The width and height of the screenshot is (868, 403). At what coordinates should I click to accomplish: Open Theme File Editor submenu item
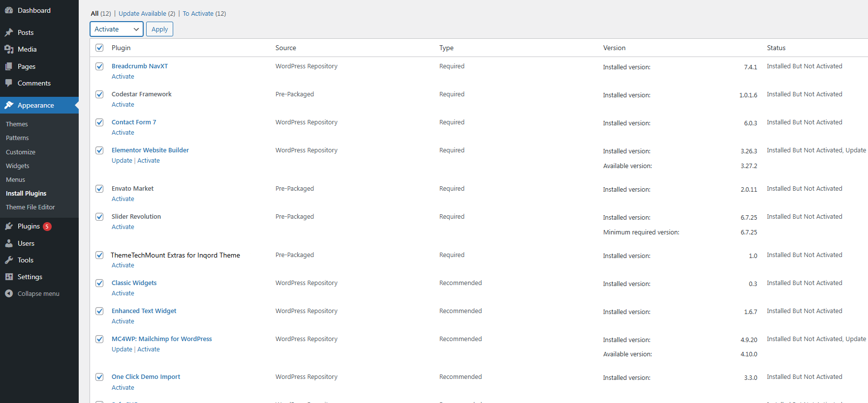point(31,207)
